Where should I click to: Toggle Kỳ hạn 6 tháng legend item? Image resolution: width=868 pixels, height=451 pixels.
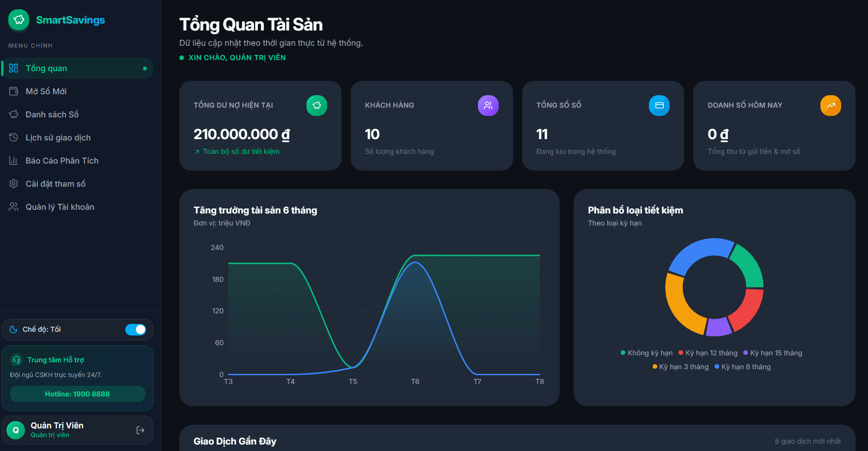[x=742, y=367]
